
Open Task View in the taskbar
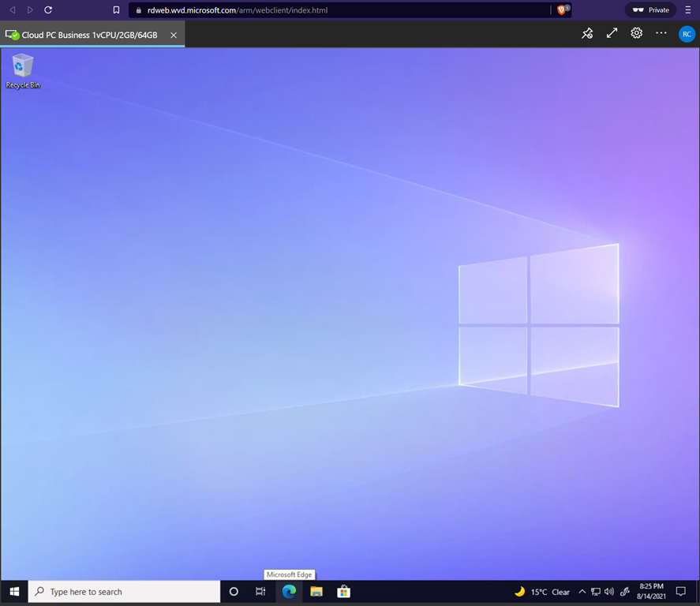(260, 592)
